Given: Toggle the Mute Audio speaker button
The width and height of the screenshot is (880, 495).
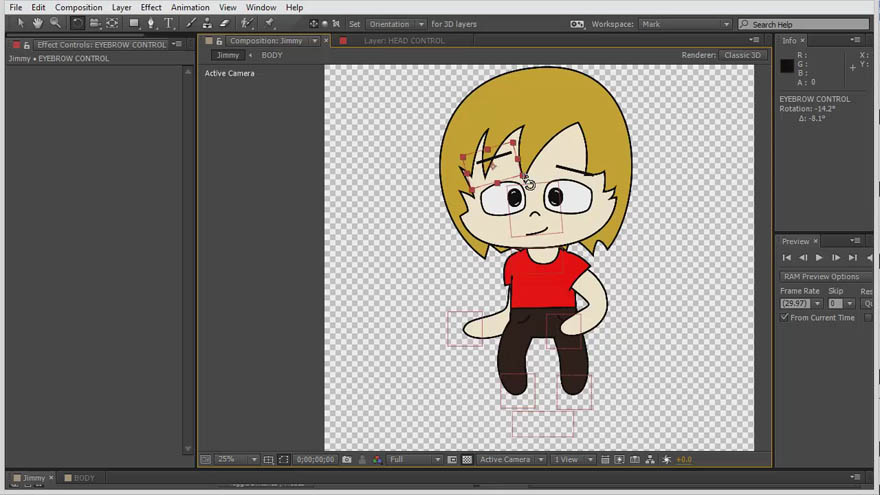Looking at the screenshot, I should 870,258.
